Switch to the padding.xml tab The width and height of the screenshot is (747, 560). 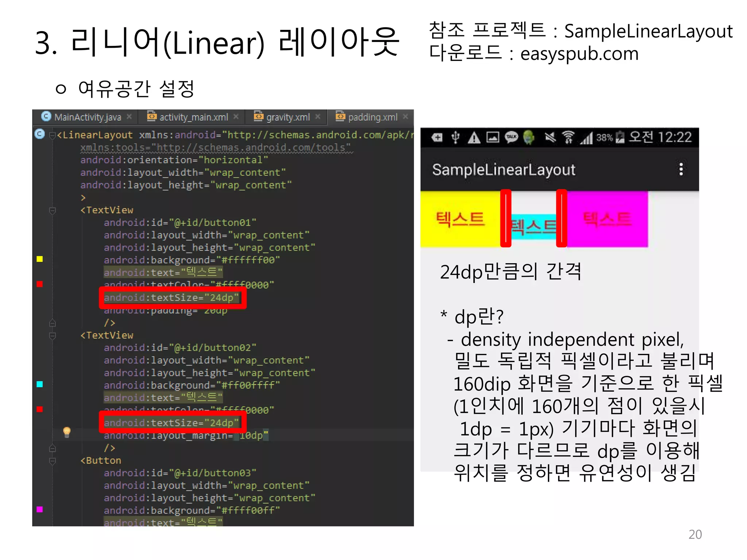[x=372, y=117]
